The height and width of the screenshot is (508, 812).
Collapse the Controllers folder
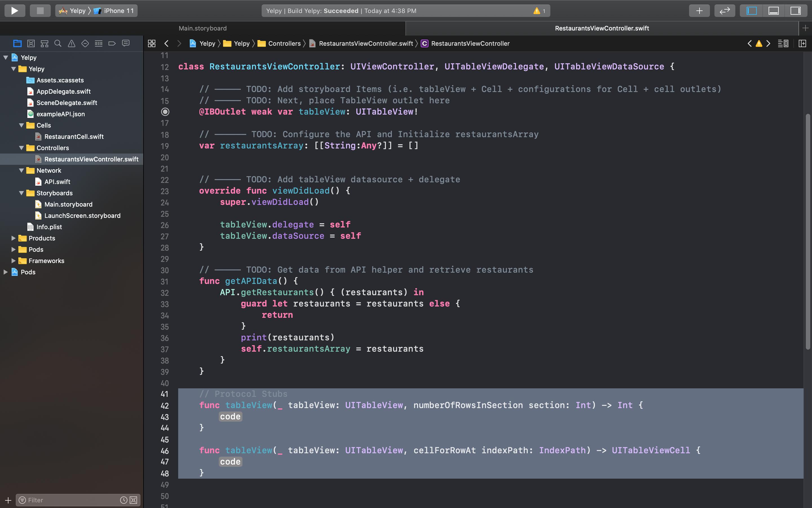click(x=21, y=148)
